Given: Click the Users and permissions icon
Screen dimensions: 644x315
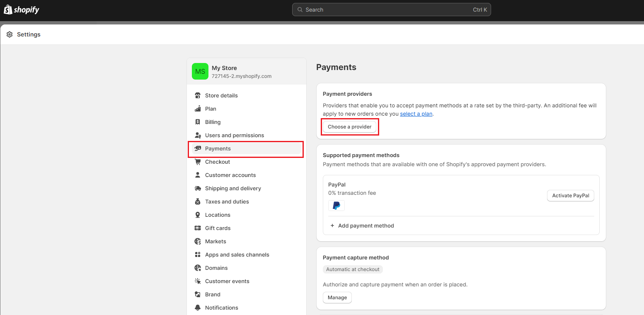Looking at the screenshot, I should 198,135.
